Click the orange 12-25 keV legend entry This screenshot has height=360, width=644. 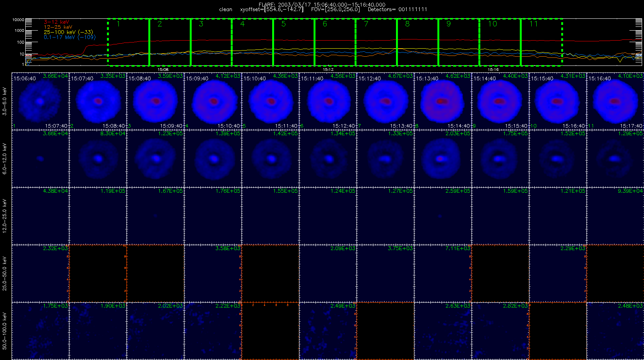(x=58, y=27)
